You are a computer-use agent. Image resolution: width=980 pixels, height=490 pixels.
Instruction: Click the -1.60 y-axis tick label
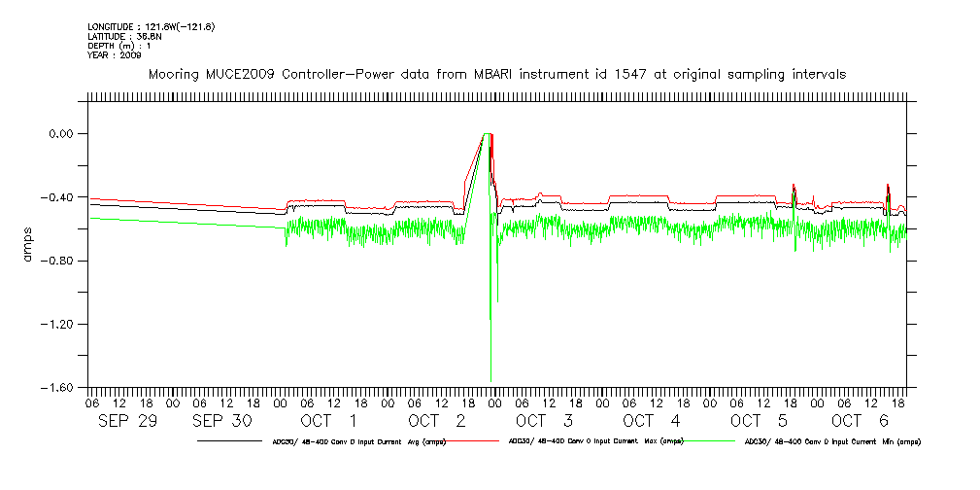point(60,387)
